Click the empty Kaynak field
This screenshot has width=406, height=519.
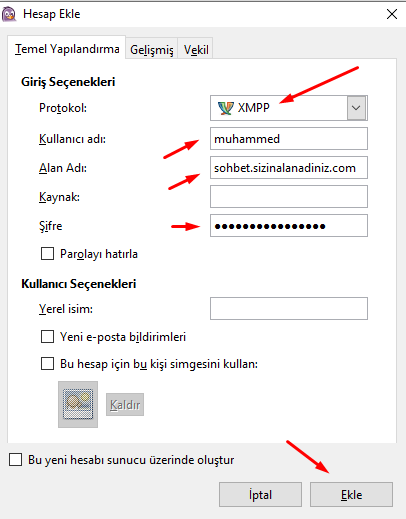tap(289, 196)
